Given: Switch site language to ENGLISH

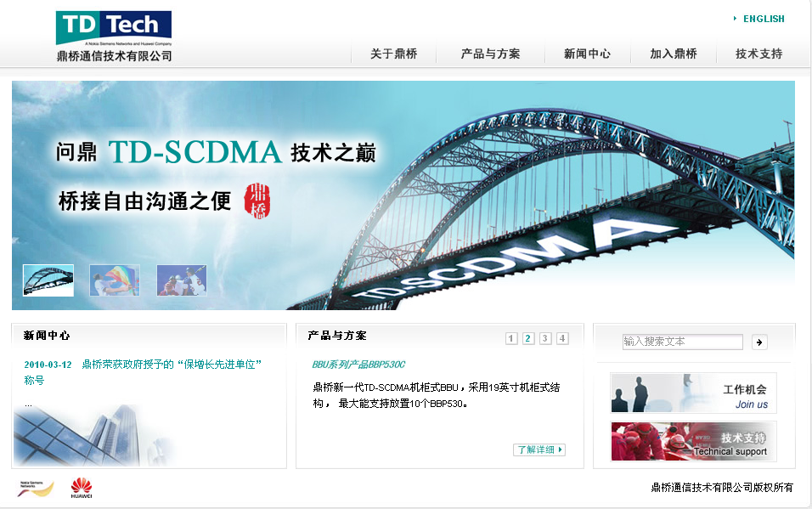Looking at the screenshot, I should tap(764, 19).
